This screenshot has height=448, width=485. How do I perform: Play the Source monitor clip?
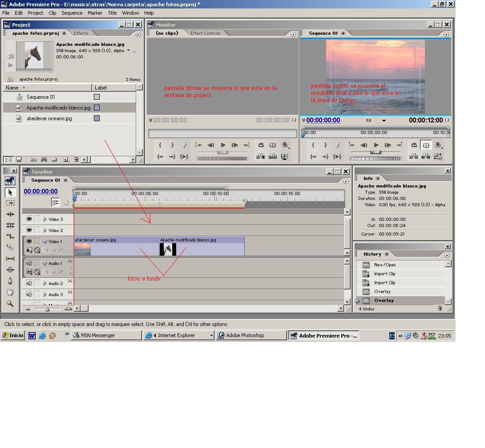pos(223,145)
